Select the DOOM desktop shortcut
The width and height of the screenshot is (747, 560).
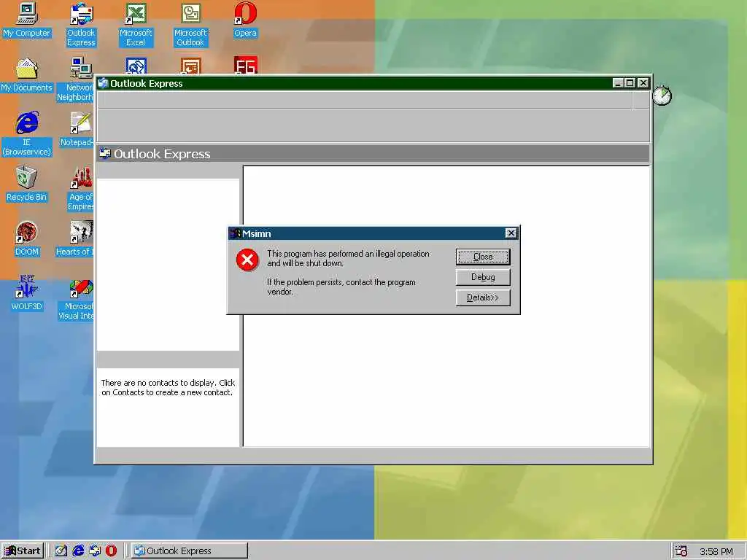click(27, 238)
